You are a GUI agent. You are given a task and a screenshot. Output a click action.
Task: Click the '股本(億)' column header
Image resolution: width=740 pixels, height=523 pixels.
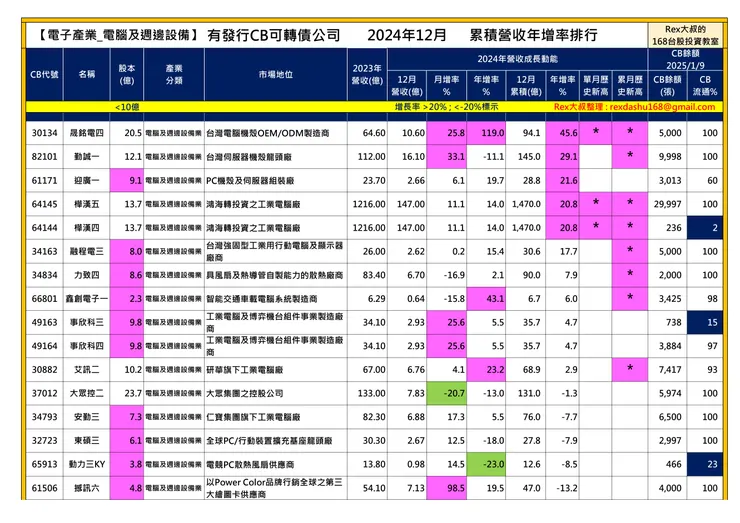pos(126,75)
